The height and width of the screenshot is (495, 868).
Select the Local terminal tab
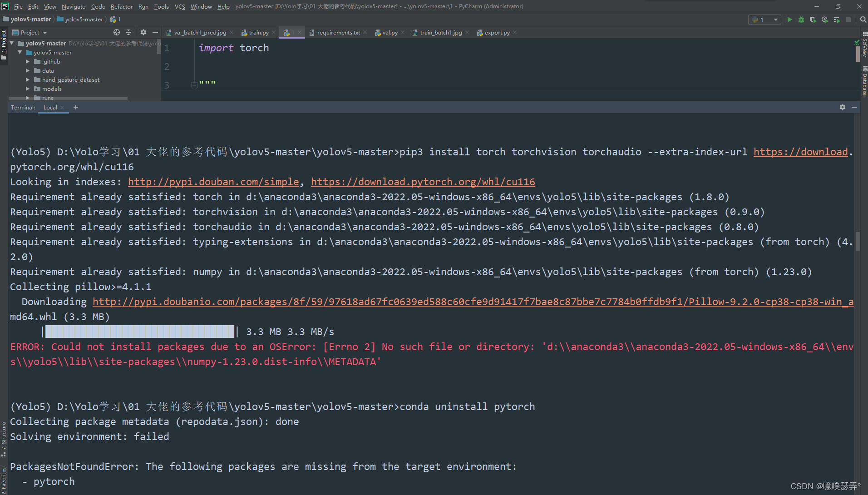click(50, 108)
